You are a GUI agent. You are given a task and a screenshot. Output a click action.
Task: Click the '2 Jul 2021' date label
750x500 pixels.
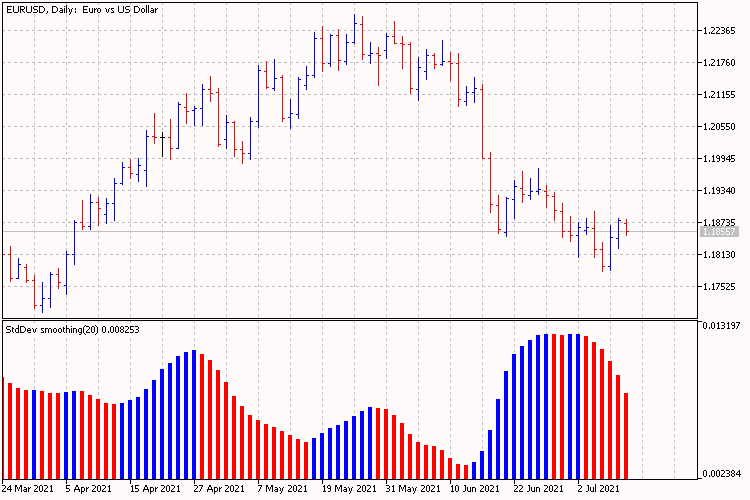point(598,489)
